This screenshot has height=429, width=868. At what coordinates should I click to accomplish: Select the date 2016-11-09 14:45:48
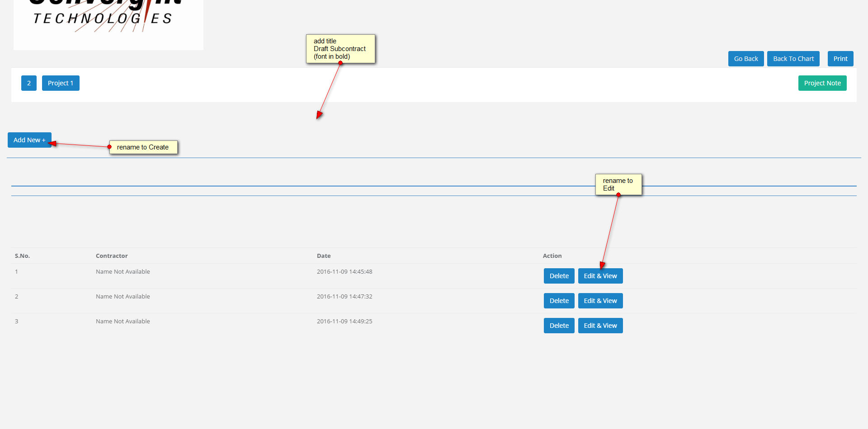[x=344, y=272]
